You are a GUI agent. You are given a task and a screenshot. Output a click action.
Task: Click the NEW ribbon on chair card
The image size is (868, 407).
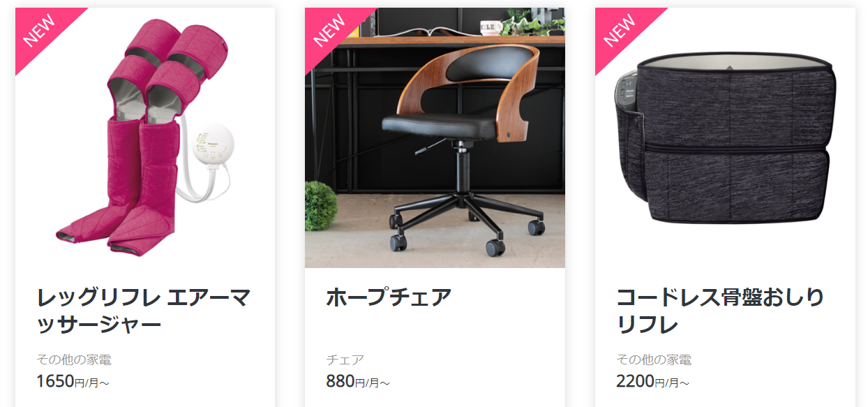330,31
